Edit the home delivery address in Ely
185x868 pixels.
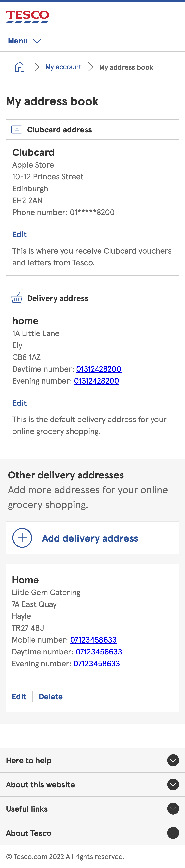(20, 403)
